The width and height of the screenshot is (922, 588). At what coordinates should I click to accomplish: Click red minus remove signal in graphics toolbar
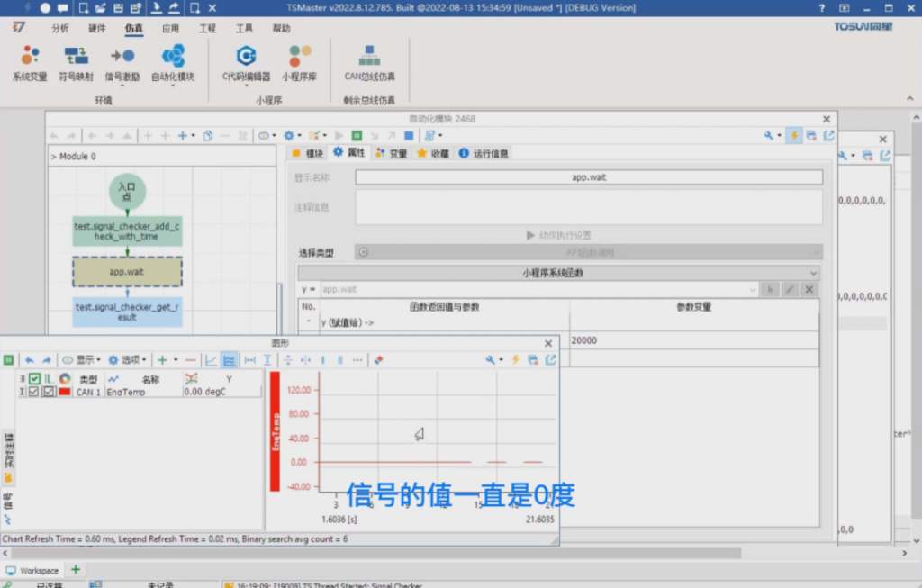click(x=191, y=360)
